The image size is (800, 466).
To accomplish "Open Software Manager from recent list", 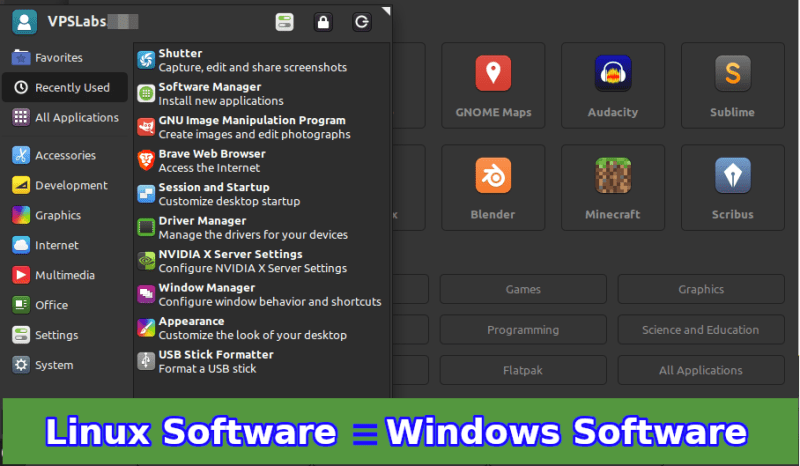I will coord(263,94).
